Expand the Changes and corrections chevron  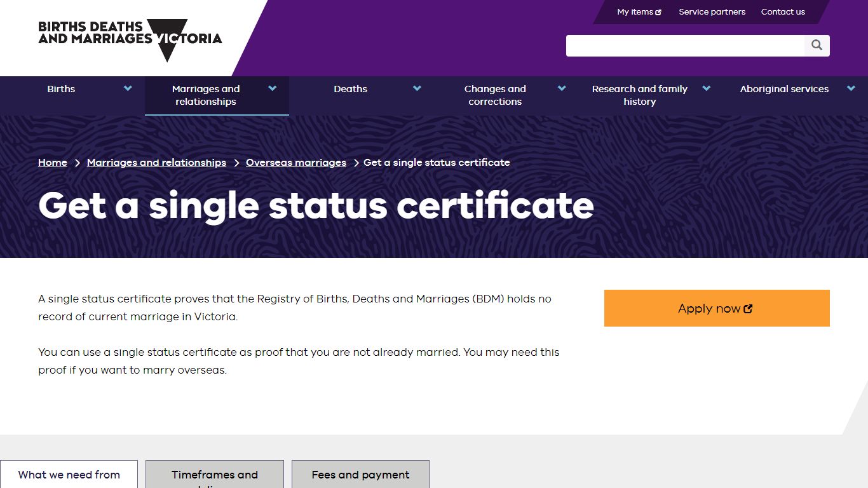(562, 88)
